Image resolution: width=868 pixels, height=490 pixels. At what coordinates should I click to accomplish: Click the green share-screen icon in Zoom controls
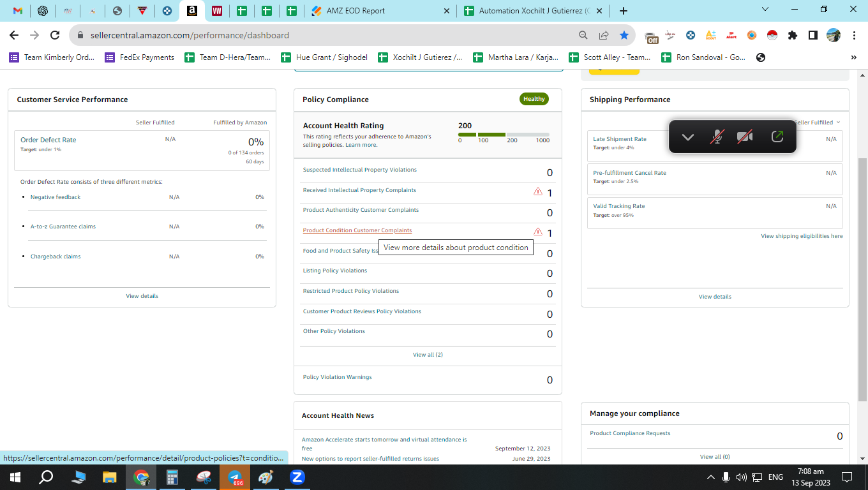click(x=777, y=137)
